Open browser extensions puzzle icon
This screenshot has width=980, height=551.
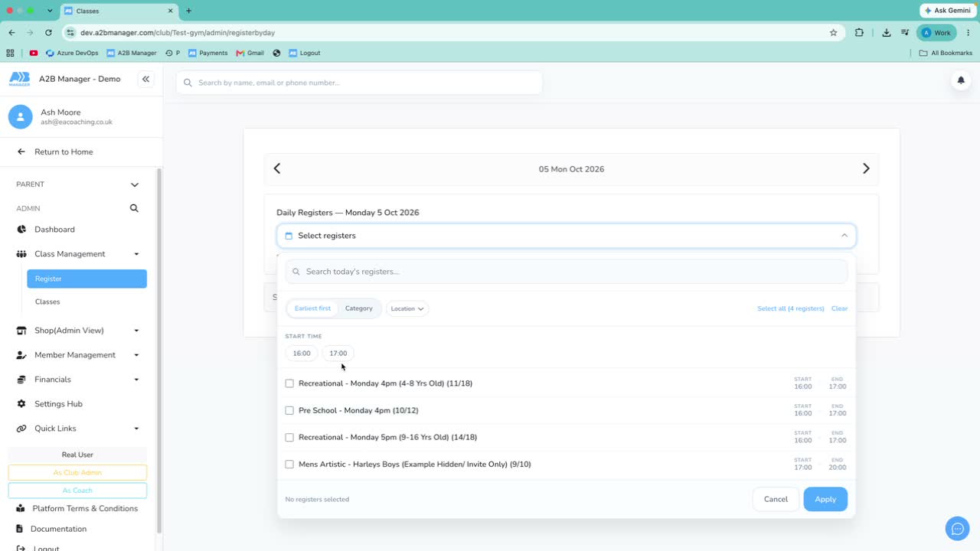coord(859,33)
